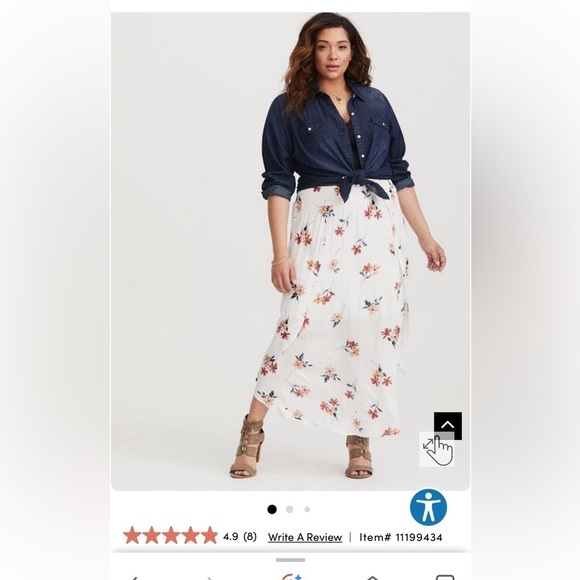This screenshot has width=580, height=580.
Task: Tap the browser home icon
Action: [x=372, y=578]
